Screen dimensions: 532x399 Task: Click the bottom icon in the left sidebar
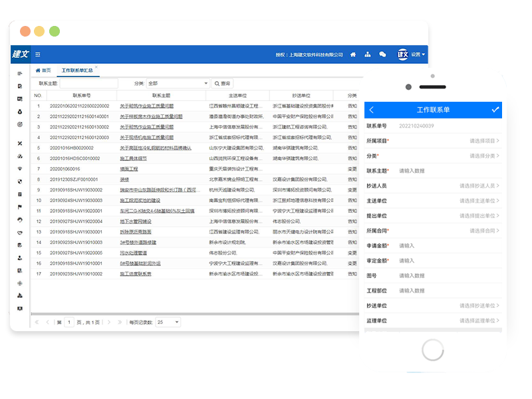pos(20,309)
